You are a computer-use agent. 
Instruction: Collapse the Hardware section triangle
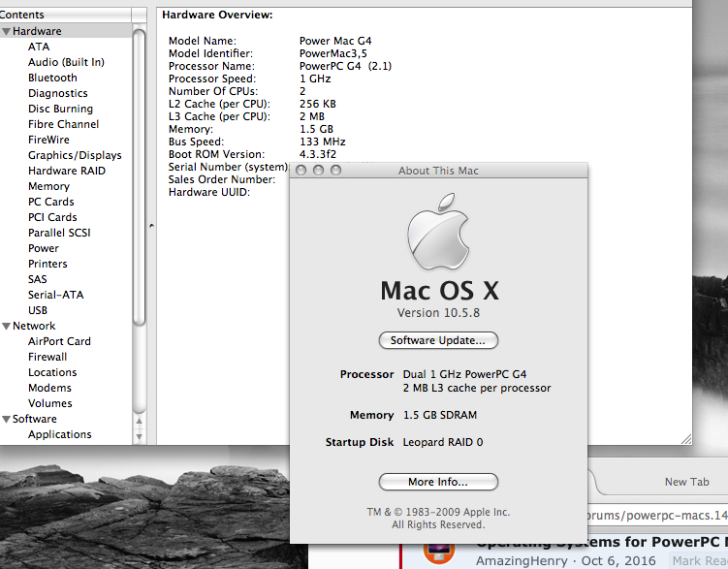[6, 32]
